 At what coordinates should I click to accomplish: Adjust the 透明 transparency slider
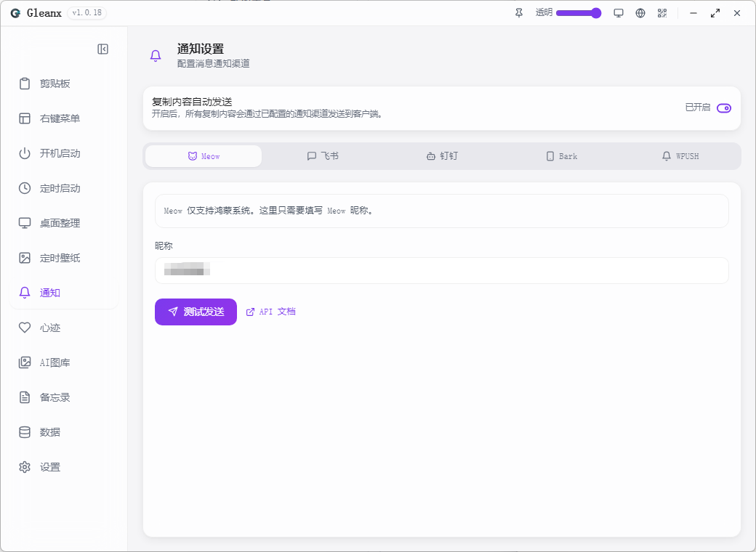coord(579,13)
